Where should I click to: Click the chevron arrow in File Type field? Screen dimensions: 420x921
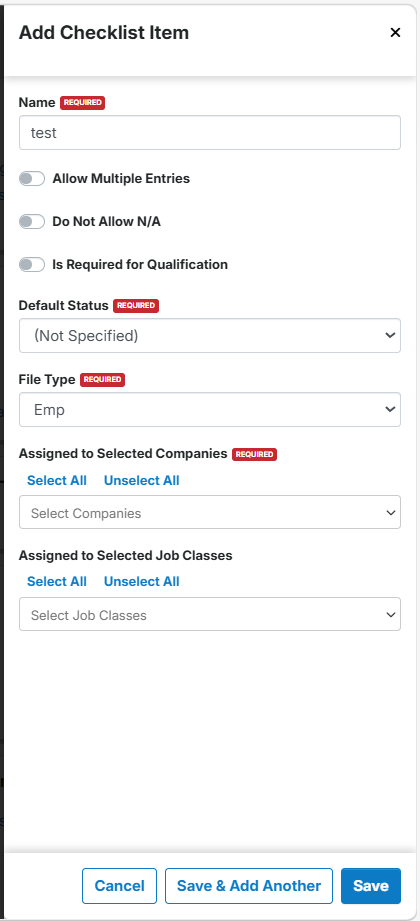(x=391, y=409)
